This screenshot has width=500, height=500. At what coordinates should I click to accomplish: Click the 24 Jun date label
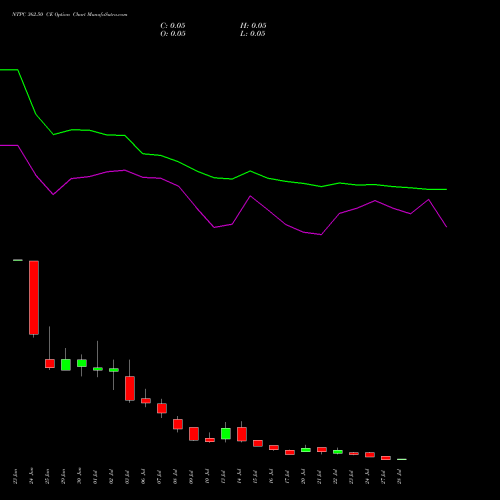[x=31, y=476]
